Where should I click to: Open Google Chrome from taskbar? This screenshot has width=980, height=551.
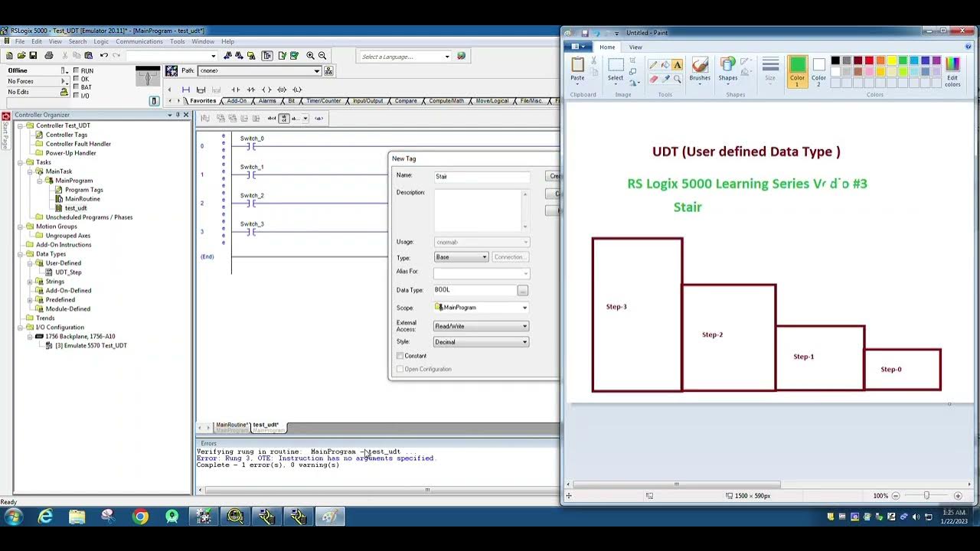click(x=140, y=517)
